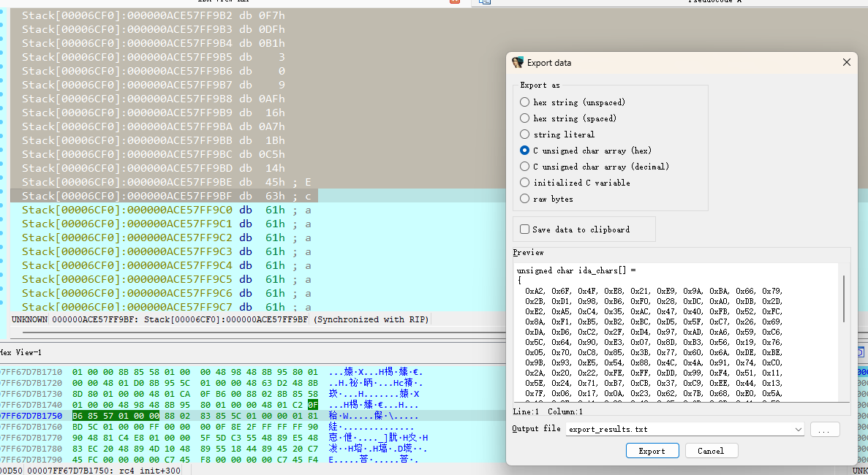868x475 pixels.
Task: Select stack line ACE57FF9B8 db 0AFh
Action: pyautogui.click(x=154, y=99)
